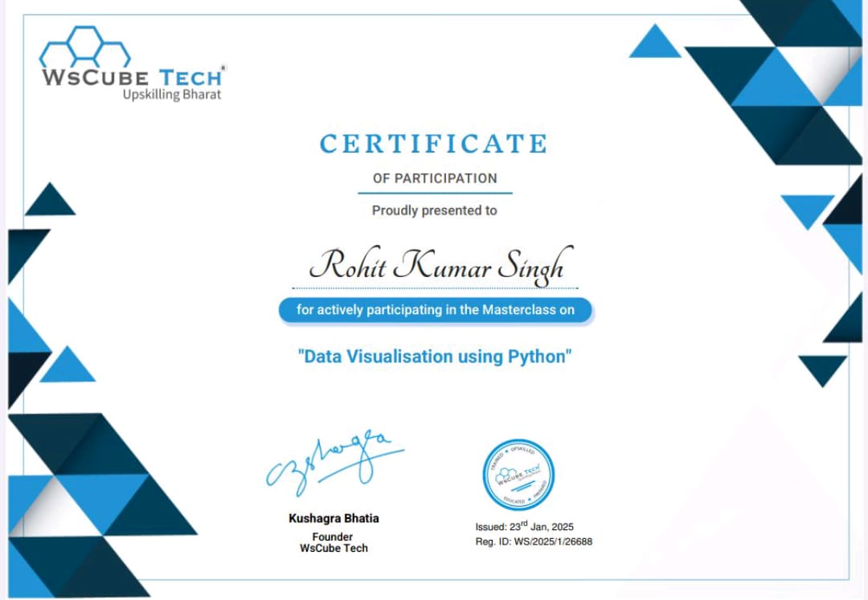868x600 pixels.
Task: Click the large CERTIFICATE heading
Action: coord(434,144)
